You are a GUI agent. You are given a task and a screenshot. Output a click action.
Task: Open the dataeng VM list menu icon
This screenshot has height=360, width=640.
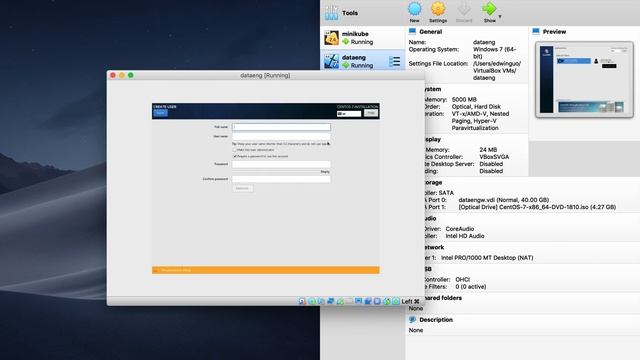point(394,61)
